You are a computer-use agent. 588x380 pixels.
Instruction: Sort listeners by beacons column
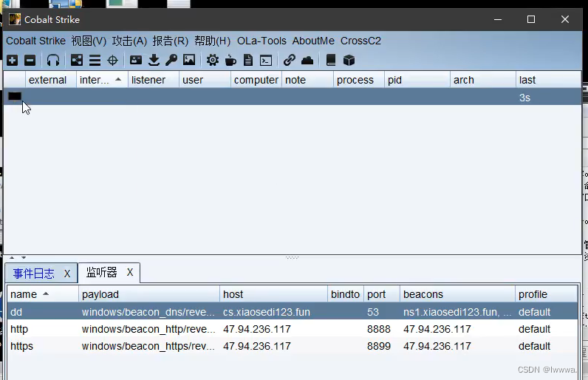tap(457, 294)
